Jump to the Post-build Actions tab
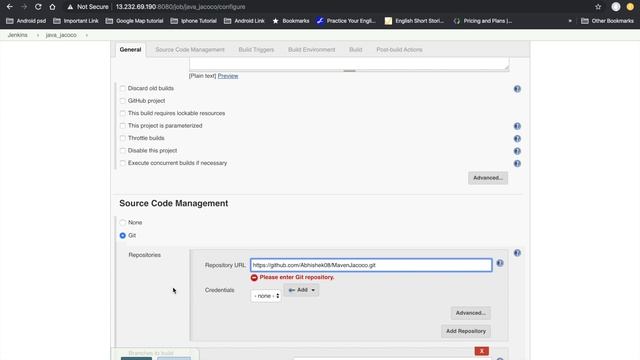640x360 pixels. [x=399, y=49]
